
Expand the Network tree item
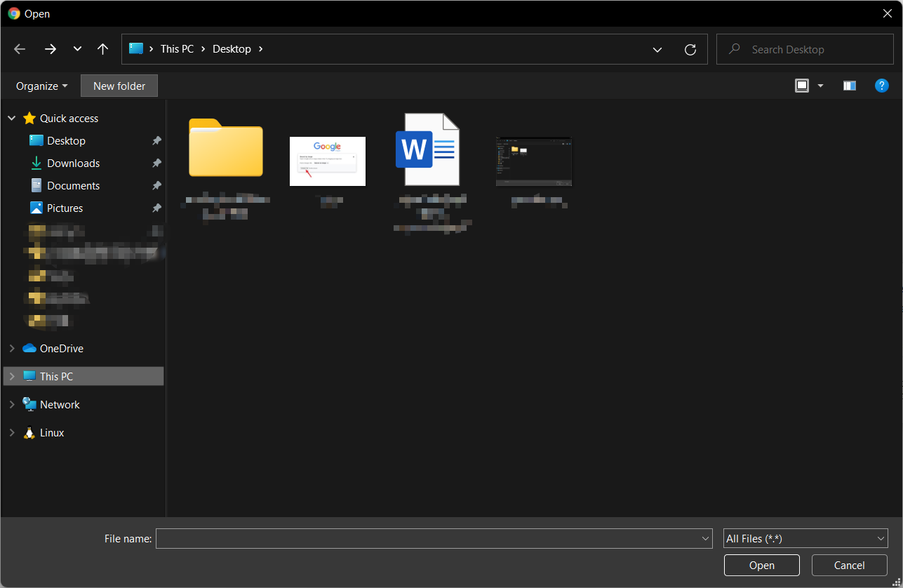[x=11, y=404]
